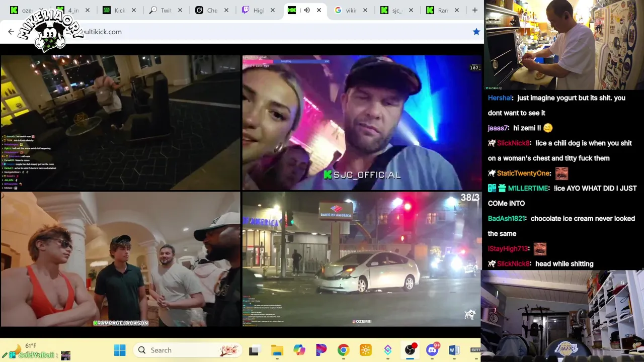Open the purple diamond app on taskbar
Screen dimensions: 644x362
[388, 350]
